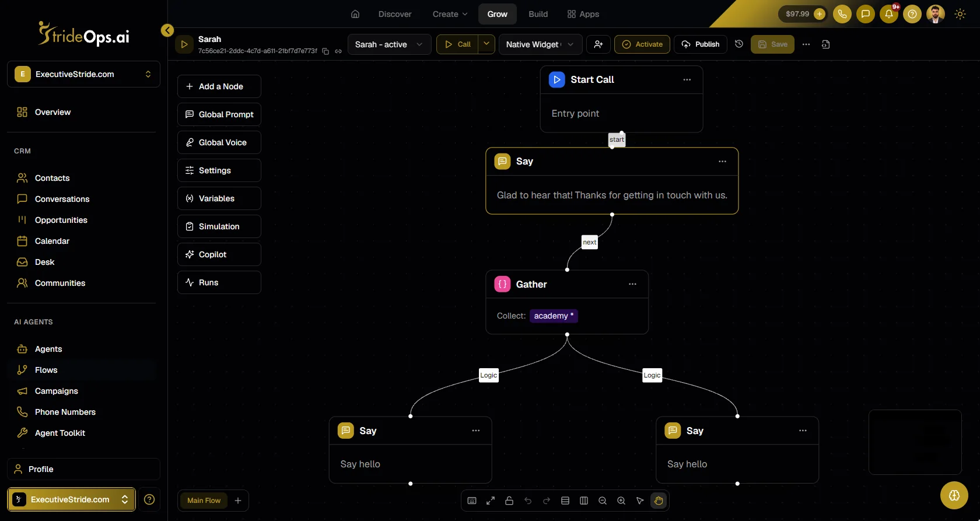Open top toolbar more options ellipsis
The image size is (980, 521).
click(806, 44)
